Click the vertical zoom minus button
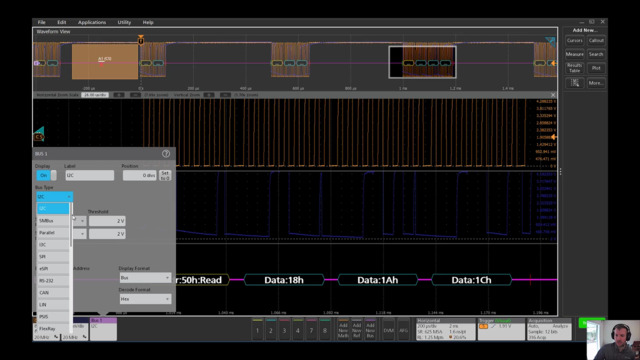Viewport: 640px width, 360px height. [x=225, y=95]
